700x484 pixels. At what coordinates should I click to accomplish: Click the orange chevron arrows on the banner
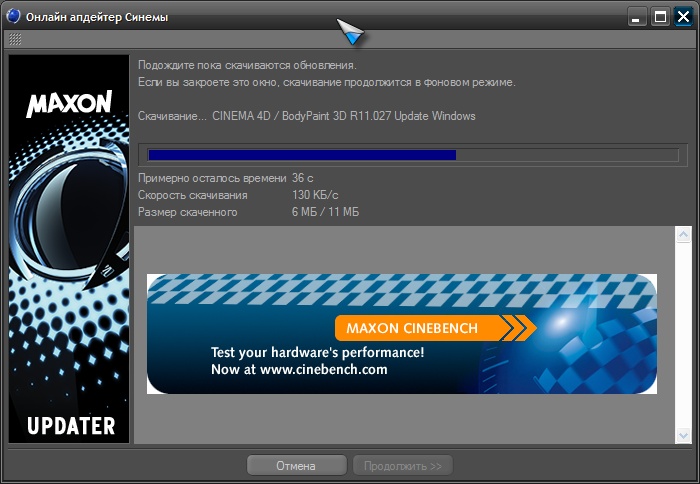[517, 328]
